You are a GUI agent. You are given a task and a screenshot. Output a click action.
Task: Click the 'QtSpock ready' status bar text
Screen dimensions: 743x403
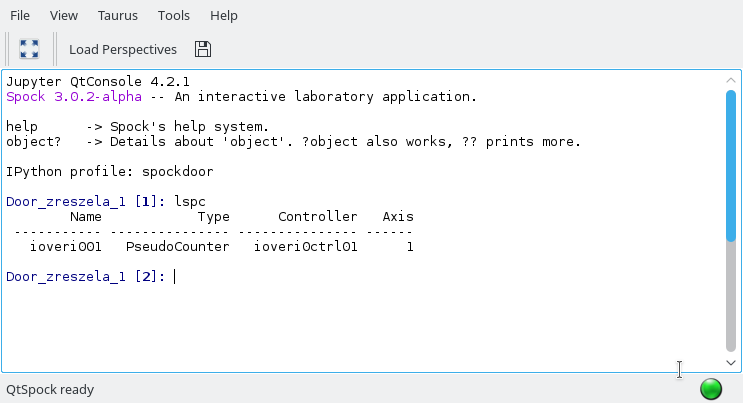(50, 390)
